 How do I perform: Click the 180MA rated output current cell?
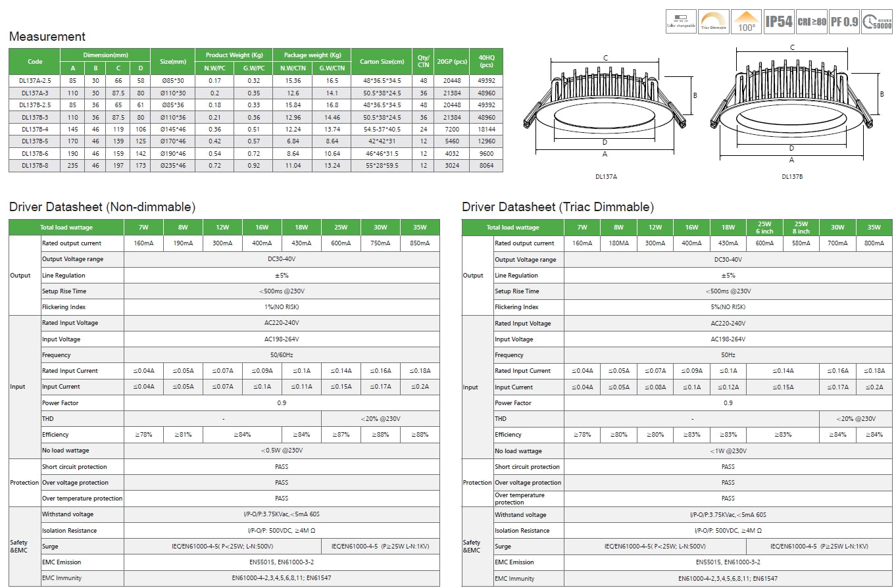pos(618,243)
